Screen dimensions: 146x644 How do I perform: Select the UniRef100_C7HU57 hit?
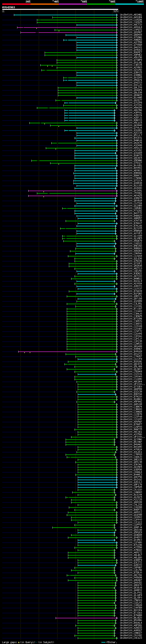pyautogui.click(x=131, y=357)
